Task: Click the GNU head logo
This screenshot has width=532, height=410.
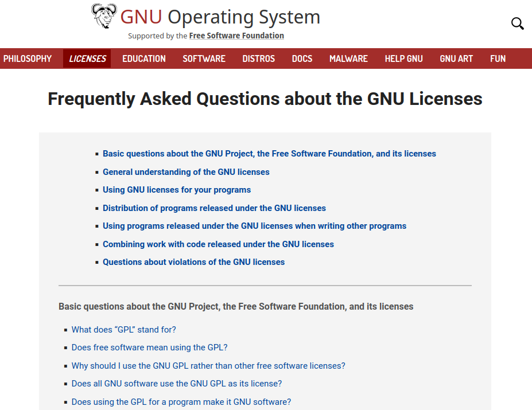Action: point(104,16)
